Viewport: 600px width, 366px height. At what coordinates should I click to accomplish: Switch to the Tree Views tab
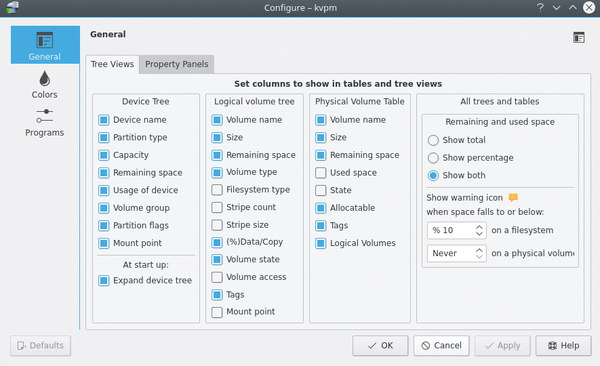point(112,64)
